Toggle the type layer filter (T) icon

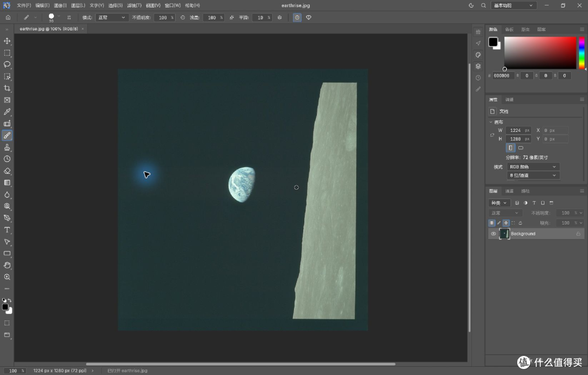tap(534, 203)
